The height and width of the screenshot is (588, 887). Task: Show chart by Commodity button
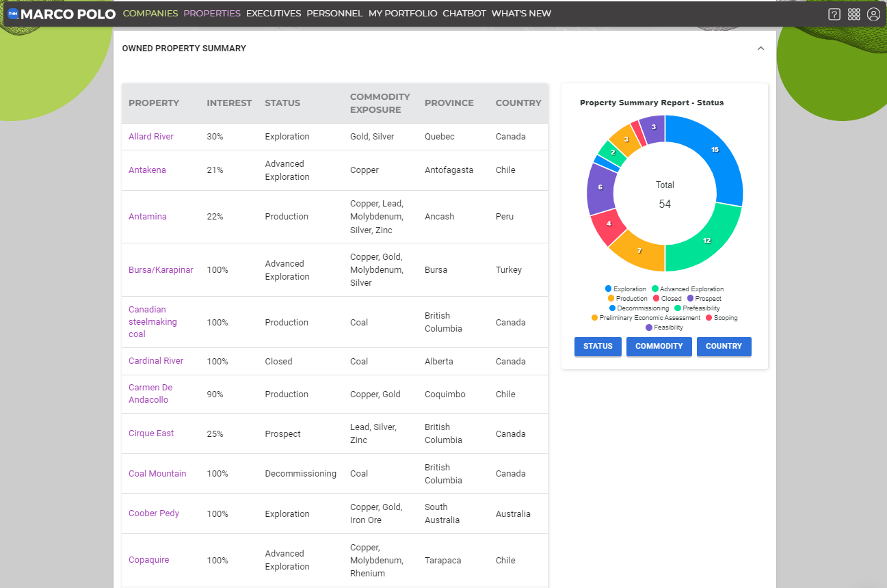click(x=659, y=347)
